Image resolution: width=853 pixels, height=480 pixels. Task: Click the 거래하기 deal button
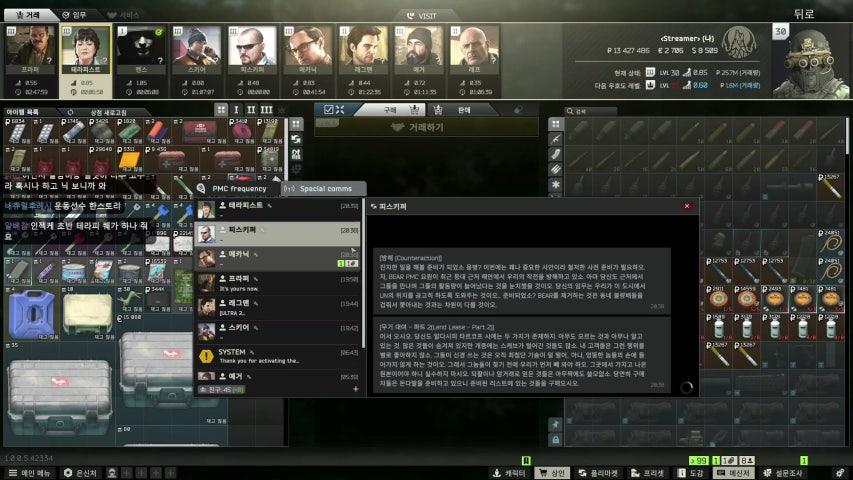426,127
